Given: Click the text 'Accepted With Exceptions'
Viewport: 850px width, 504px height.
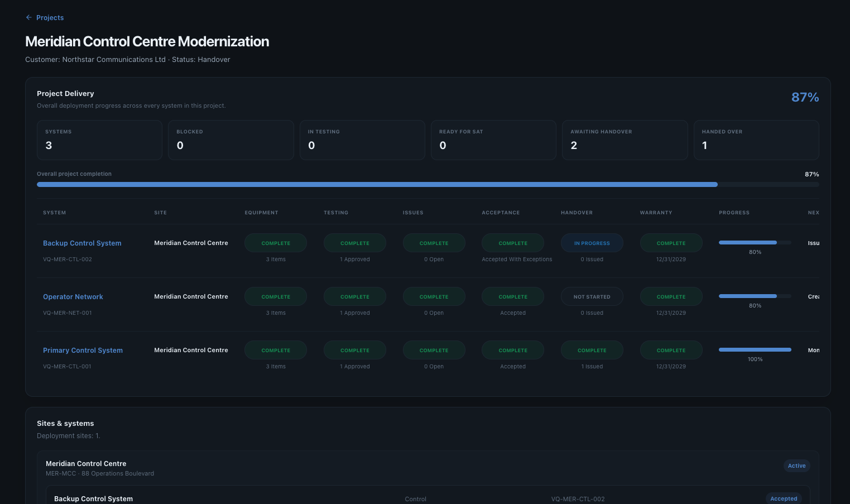Looking at the screenshot, I should [517, 260].
